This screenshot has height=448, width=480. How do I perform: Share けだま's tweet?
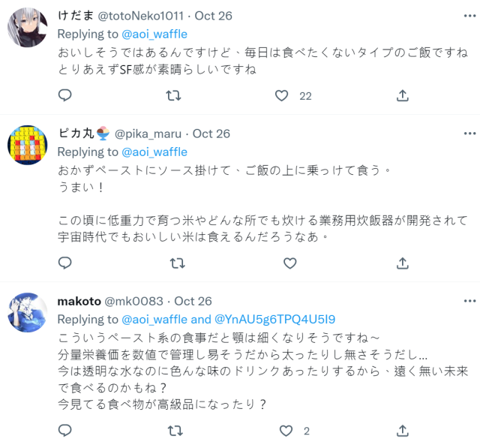pos(403,95)
